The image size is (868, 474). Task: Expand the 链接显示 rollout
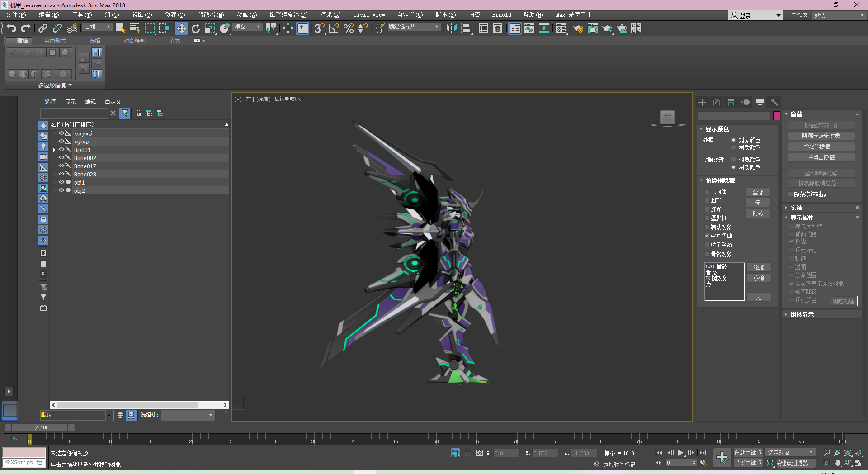(x=802, y=314)
